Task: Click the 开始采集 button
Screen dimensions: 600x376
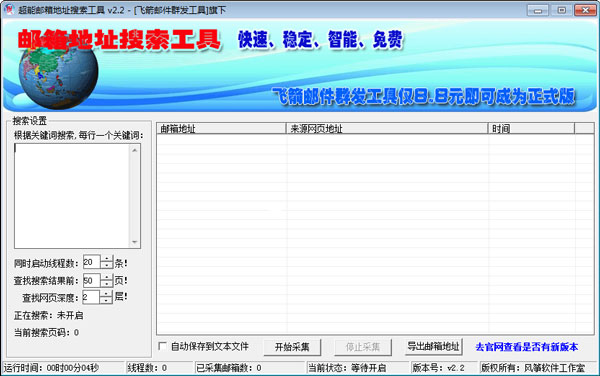Action: pyautogui.click(x=292, y=347)
